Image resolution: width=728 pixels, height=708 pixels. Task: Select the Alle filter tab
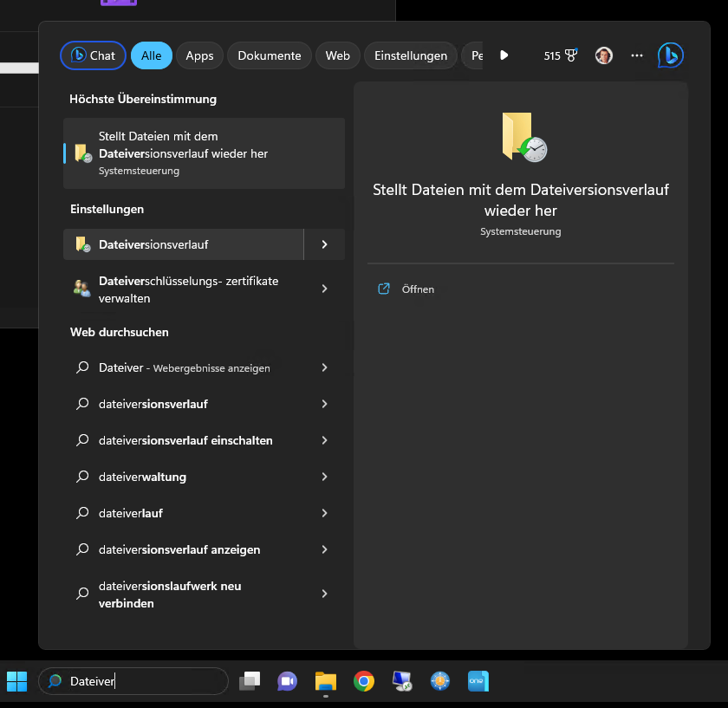click(x=152, y=55)
